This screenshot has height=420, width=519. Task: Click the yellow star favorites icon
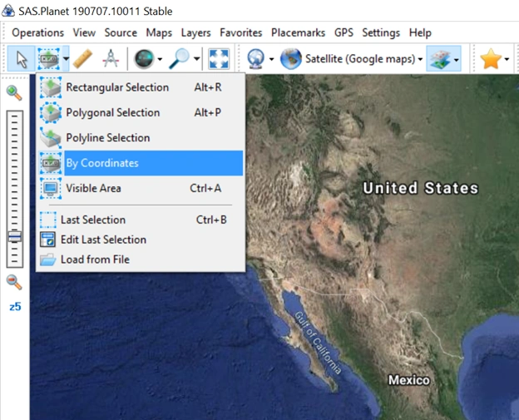(490, 59)
